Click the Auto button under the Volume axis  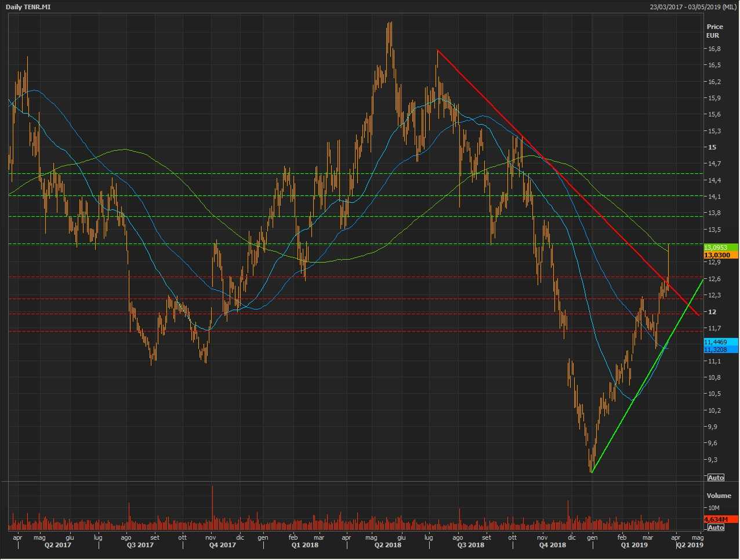click(716, 527)
